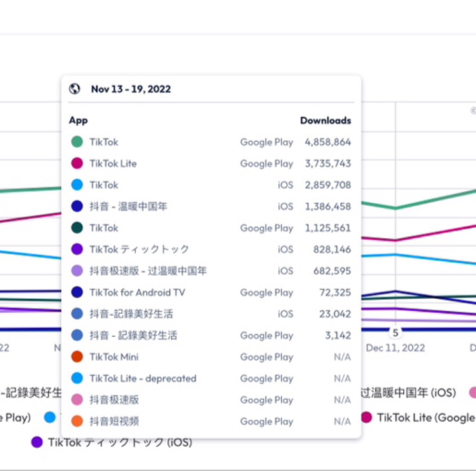
Task: Click the globe icon beside the date
Action: 74,89
